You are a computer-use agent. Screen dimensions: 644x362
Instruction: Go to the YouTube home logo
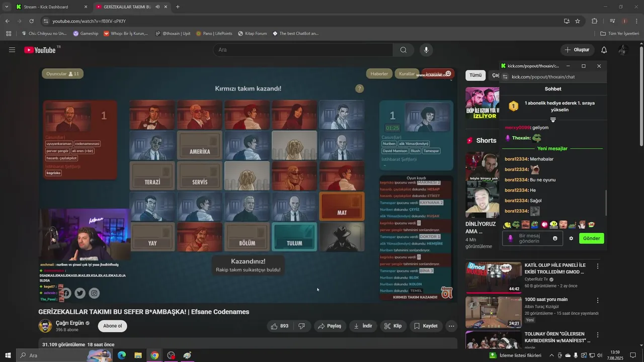(x=40, y=50)
